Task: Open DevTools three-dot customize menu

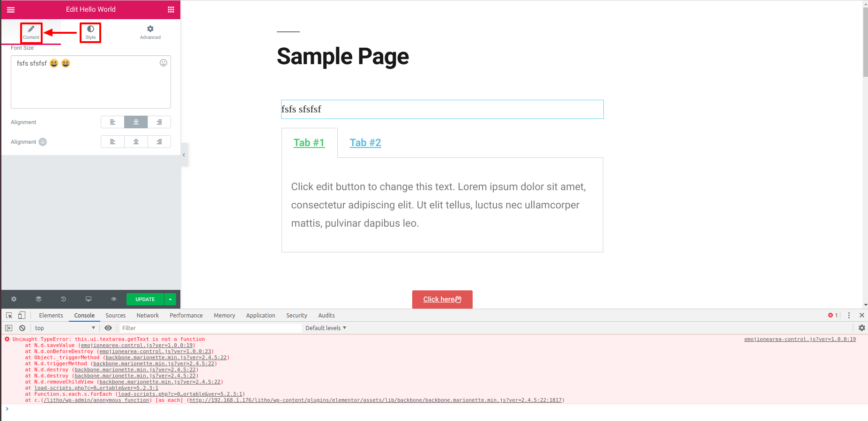Action: 849,315
